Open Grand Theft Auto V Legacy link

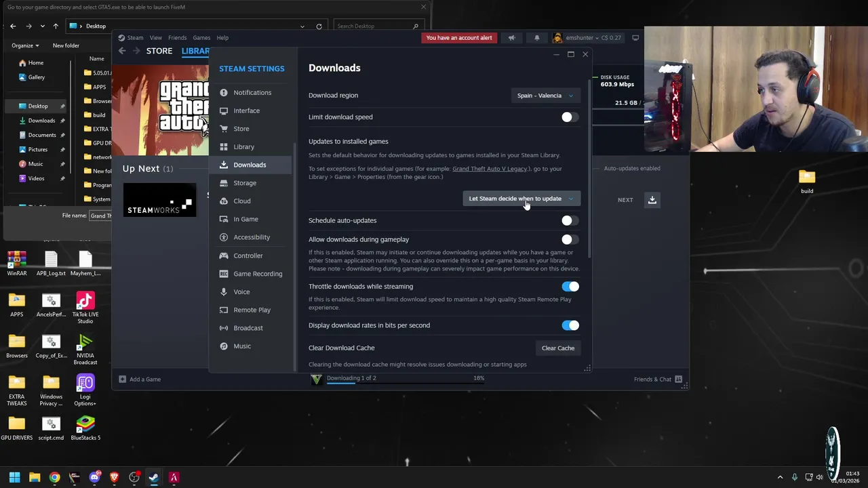[490, 169]
